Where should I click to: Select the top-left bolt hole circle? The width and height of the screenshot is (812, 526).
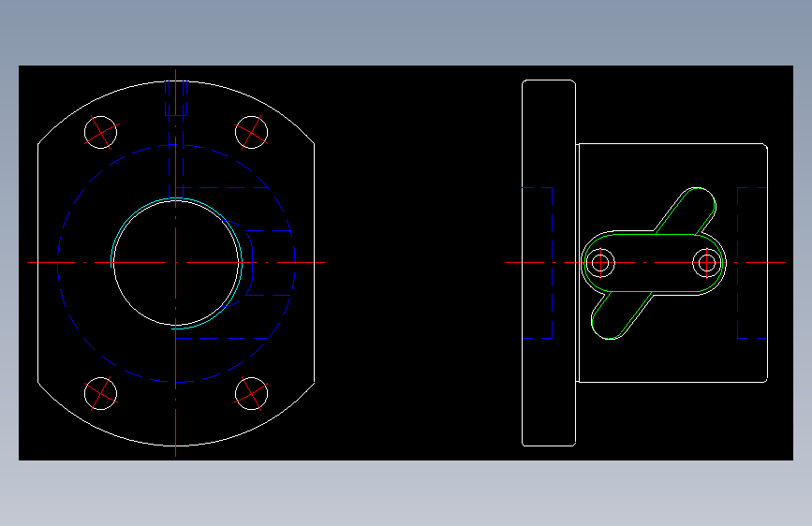click(100, 133)
